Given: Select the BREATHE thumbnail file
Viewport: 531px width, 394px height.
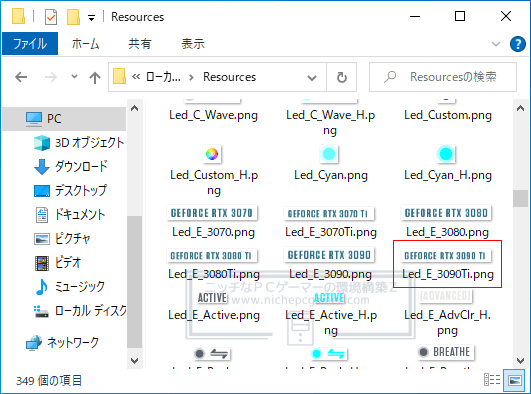Looking at the screenshot, I should [446, 352].
